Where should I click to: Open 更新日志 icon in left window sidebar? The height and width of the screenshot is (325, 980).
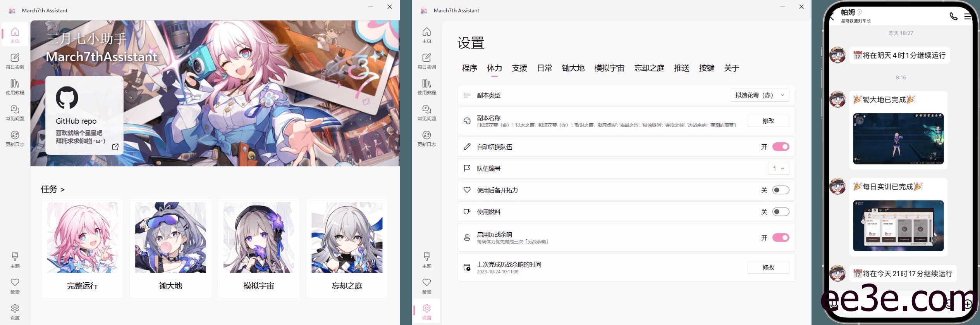click(x=15, y=138)
